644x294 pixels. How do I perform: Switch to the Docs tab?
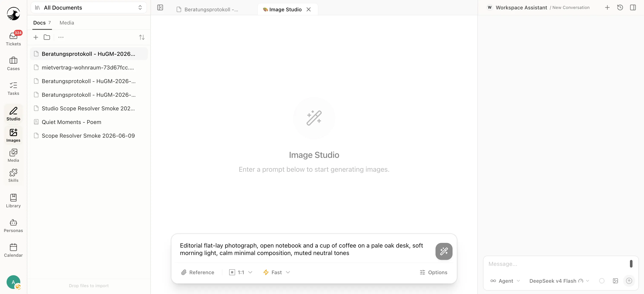click(42, 23)
